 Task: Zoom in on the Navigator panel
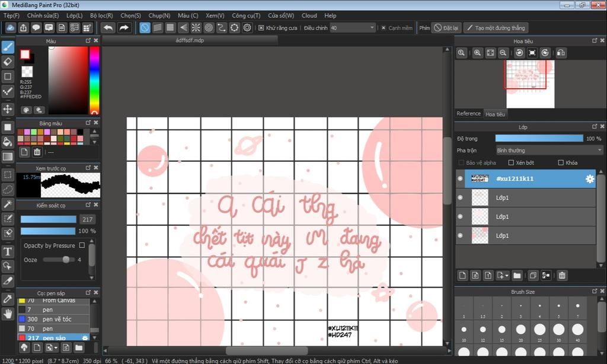pos(477,53)
